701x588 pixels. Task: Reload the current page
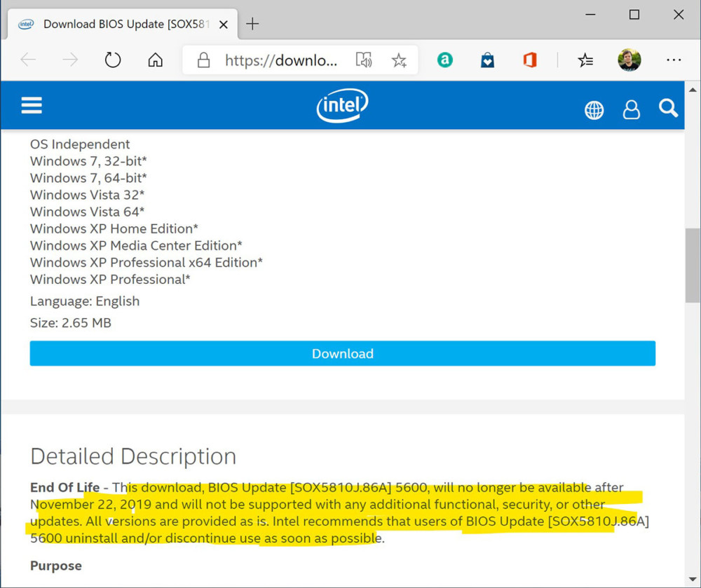(113, 60)
